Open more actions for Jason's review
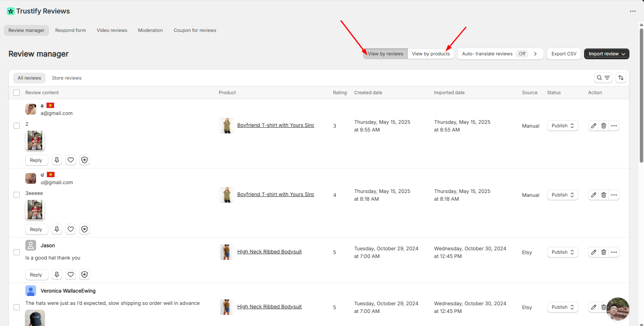Image resolution: width=644 pixels, height=326 pixels. pos(614,252)
